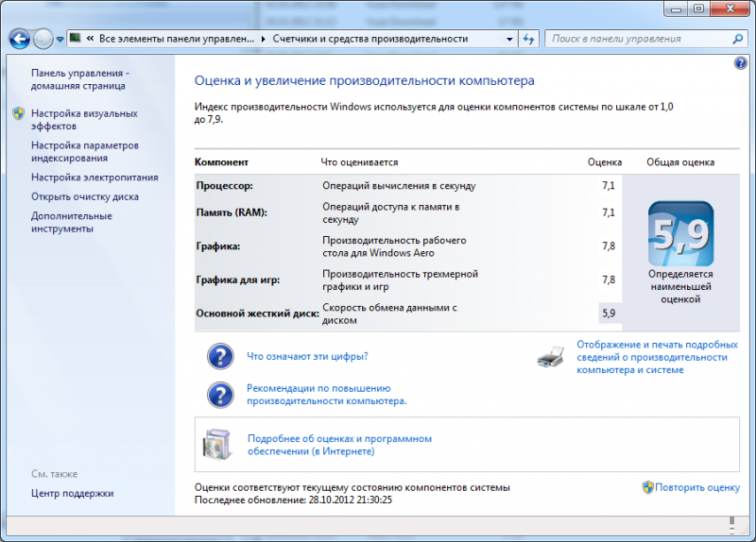Maximize the control panel window

[x=698, y=8]
